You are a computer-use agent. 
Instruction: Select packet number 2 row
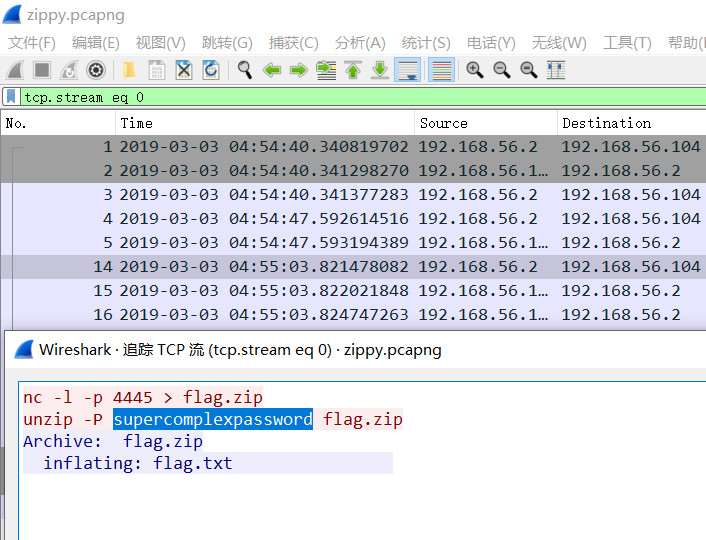[x=353, y=170]
